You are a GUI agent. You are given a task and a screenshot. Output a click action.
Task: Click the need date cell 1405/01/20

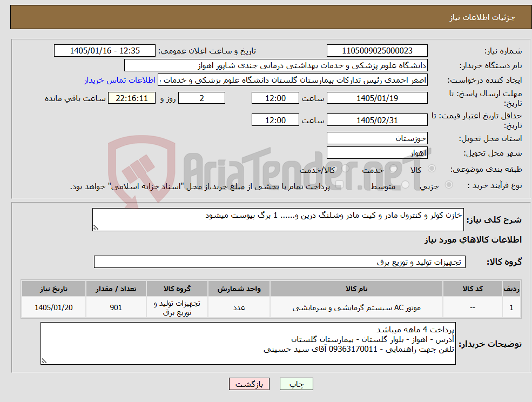click(x=53, y=307)
